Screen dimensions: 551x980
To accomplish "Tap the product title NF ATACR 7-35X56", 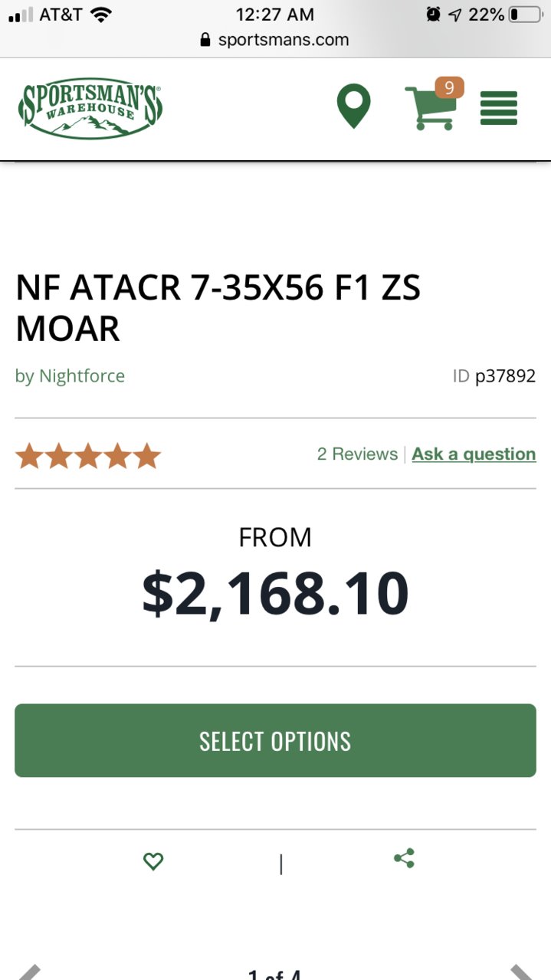I will [x=218, y=307].
